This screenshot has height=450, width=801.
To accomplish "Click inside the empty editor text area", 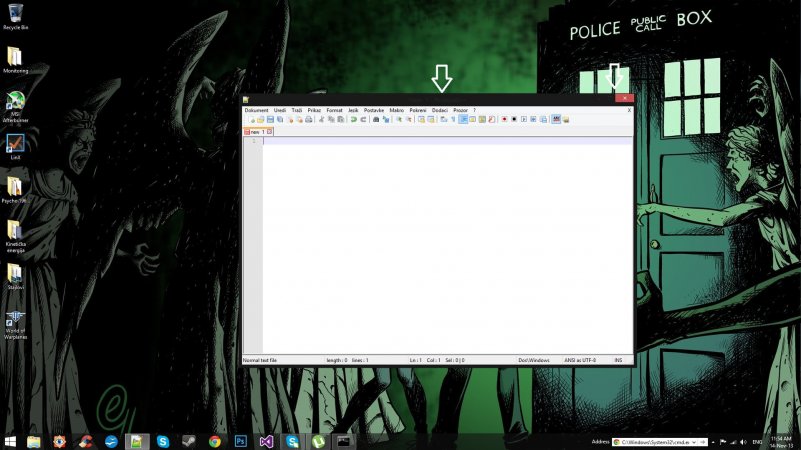I will pos(447,245).
